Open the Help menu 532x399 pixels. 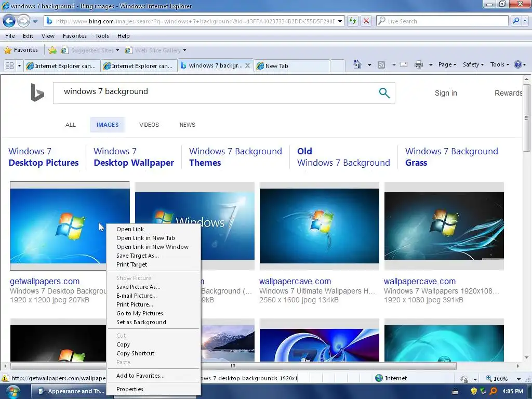pos(124,36)
